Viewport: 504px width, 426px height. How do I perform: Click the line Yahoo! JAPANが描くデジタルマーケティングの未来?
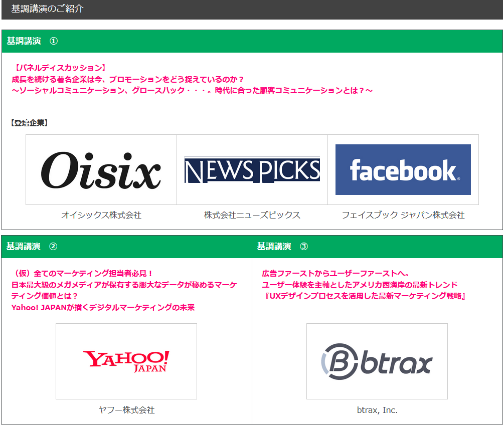pos(103,308)
